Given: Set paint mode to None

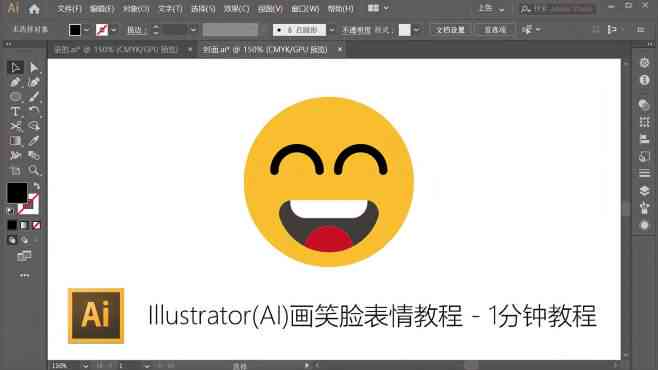Looking at the screenshot, I should click(x=36, y=225).
